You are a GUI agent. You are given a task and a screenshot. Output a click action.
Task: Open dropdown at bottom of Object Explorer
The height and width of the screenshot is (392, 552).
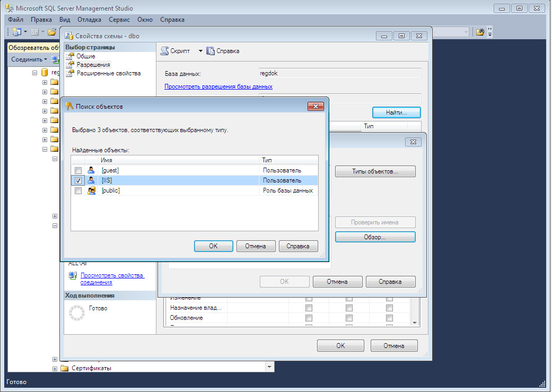coord(269,367)
